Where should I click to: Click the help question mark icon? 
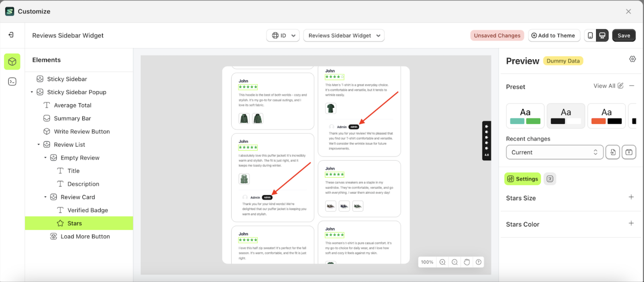pos(478,262)
